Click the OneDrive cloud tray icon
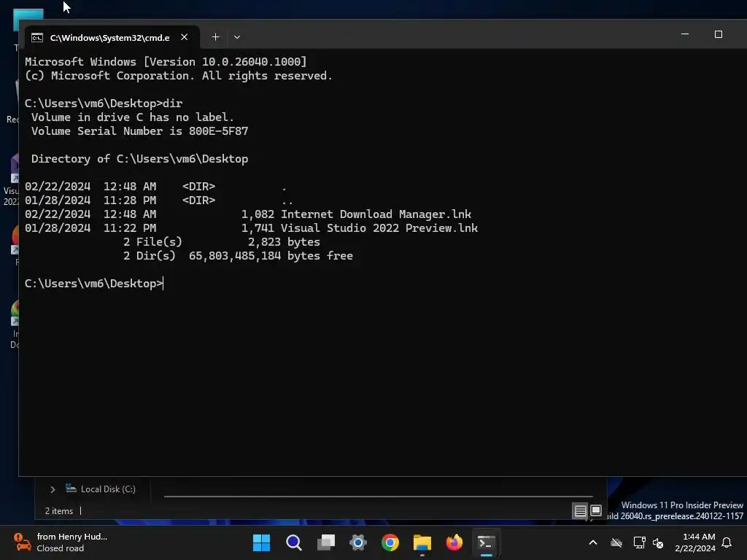This screenshot has height=560, width=747. click(616, 542)
